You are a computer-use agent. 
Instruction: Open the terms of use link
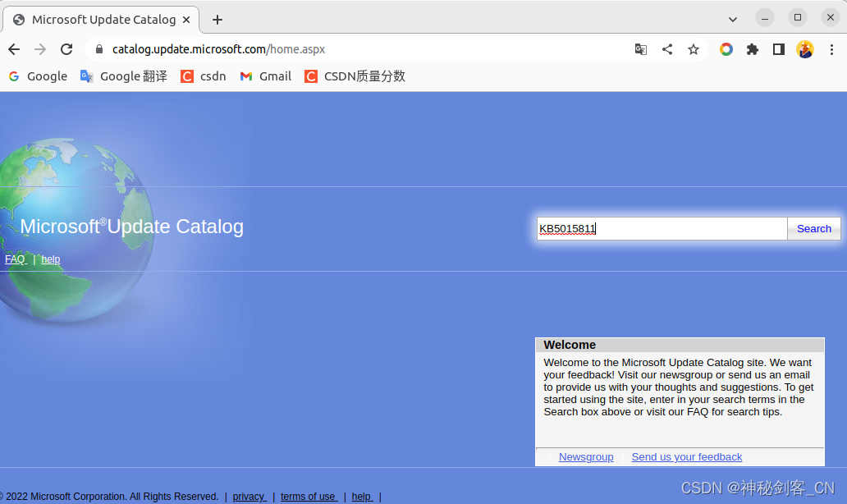pos(309,497)
